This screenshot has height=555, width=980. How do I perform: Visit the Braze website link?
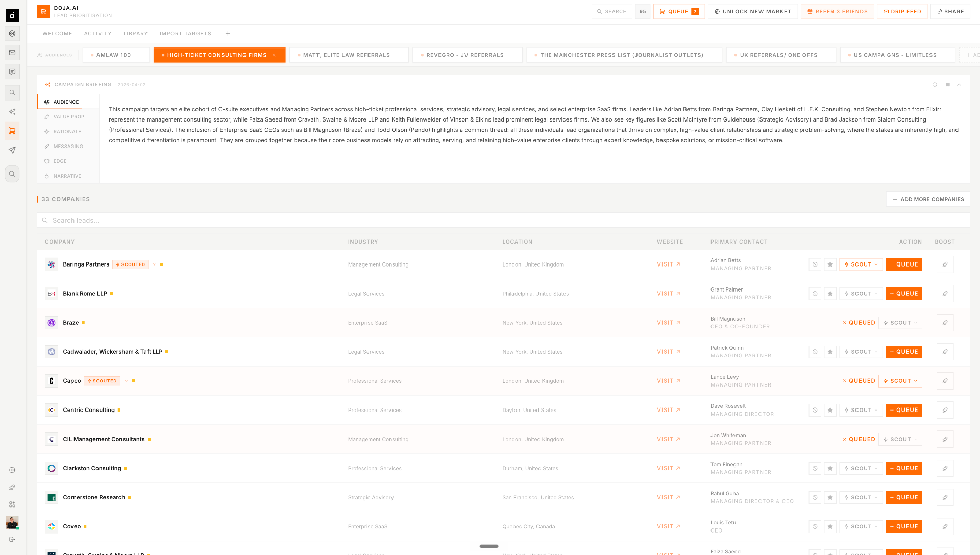tap(669, 323)
